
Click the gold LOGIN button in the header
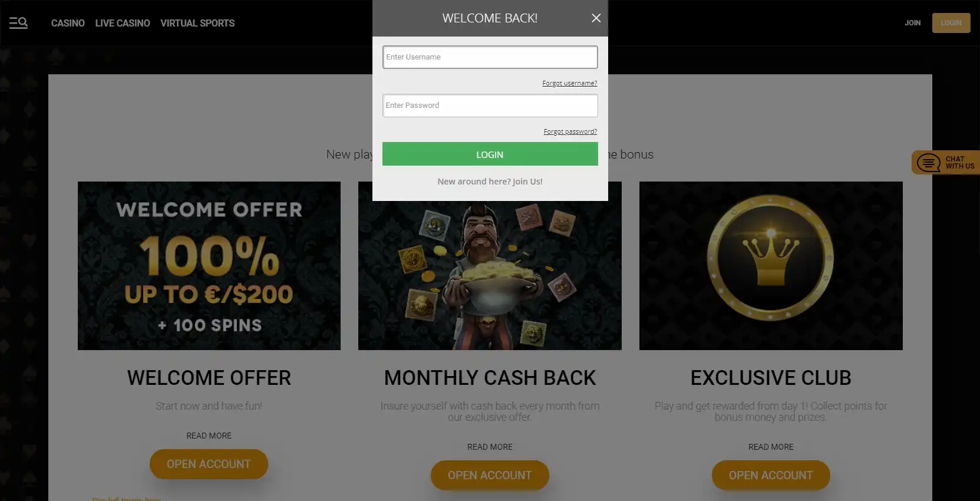(951, 23)
